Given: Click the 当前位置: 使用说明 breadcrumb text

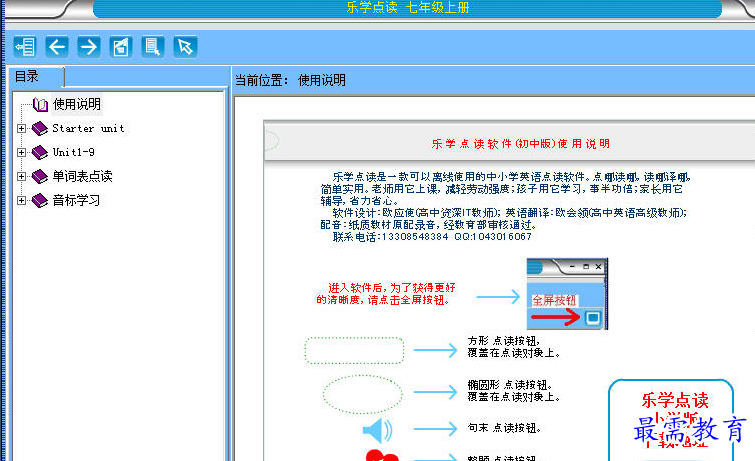Looking at the screenshot, I should (x=290, y=80).
